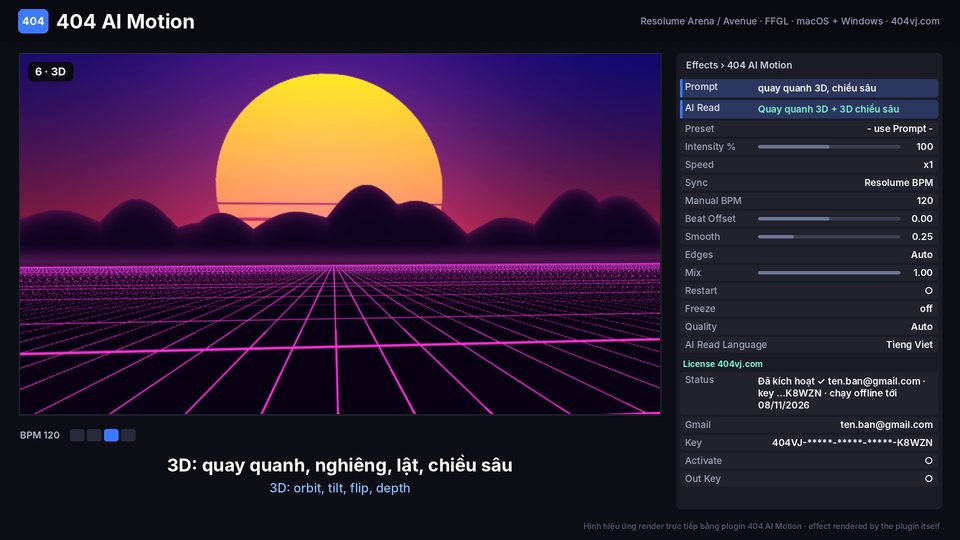
Task: Click the footer note 'effect rendered by the plugin itself'
Action: 874,526
